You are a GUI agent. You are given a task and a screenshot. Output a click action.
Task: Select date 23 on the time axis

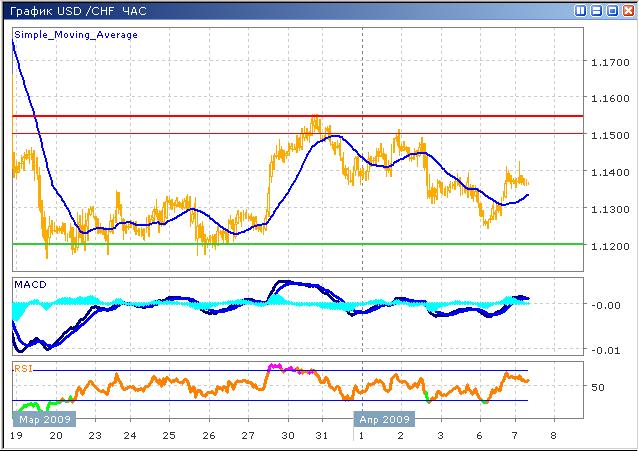pos(92,437)
